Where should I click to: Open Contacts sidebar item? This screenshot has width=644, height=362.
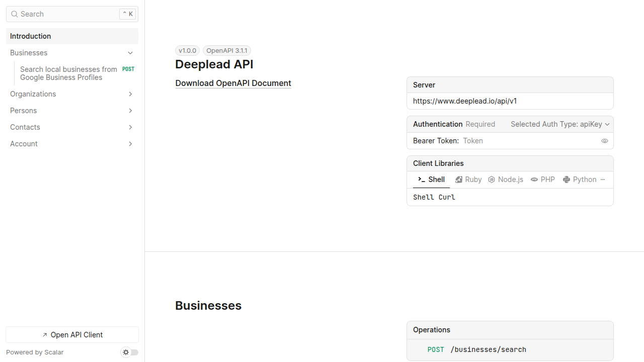(x=72, y=127)
